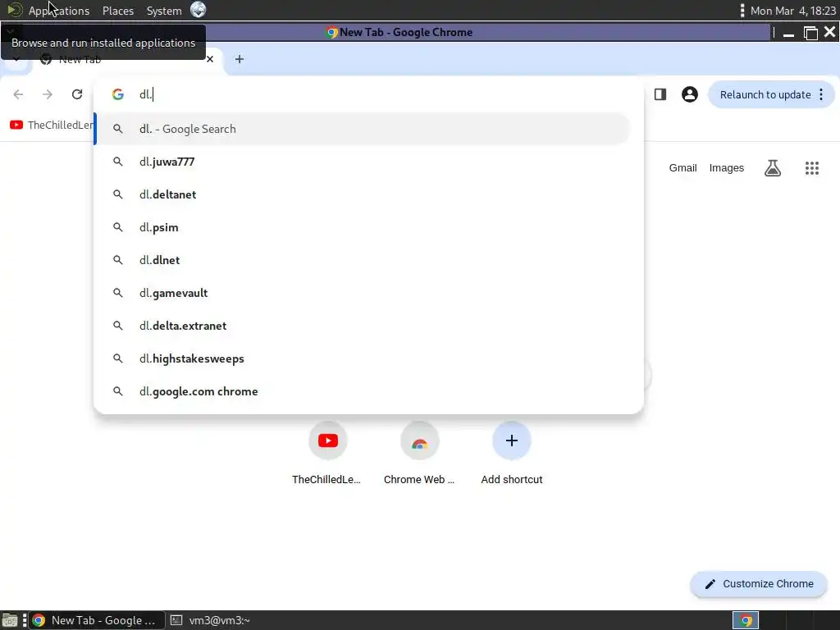Open the side panel icon
This screenshot has width=840, height=630.
pyautogui.click(x=660, y=94)
